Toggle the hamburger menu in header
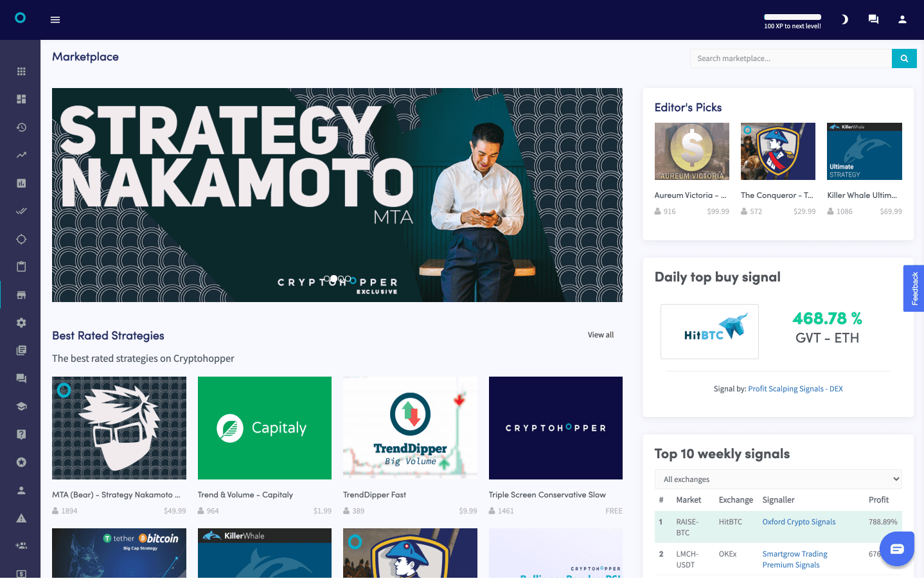The height and width of the screenshot is (581, 924). click(x=55, y=20)
